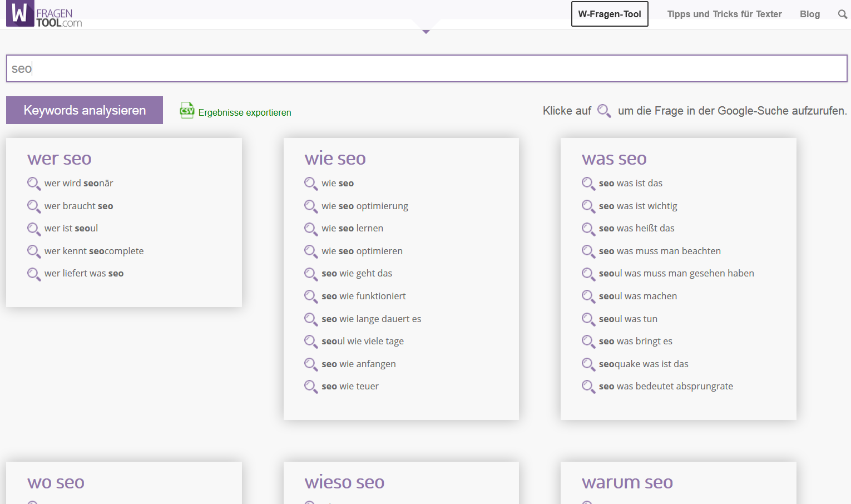The height and width of the screenshot is (504, 851).
Task: Go to the Blog menu item
Action: (809, 14)
